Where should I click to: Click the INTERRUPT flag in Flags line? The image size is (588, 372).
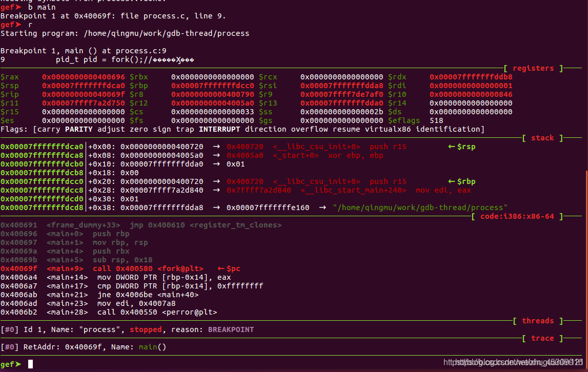coord(219,129)
